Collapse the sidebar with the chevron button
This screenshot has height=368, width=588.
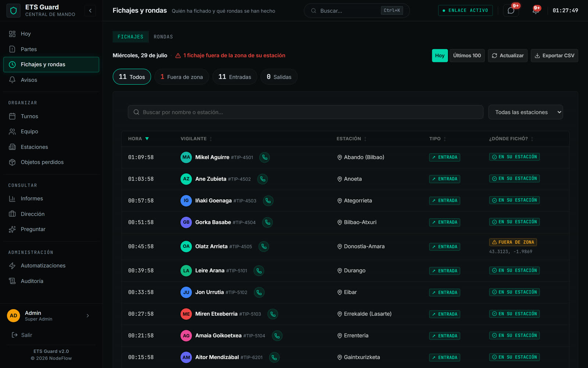pyautogui.click(x=90, y=11)
